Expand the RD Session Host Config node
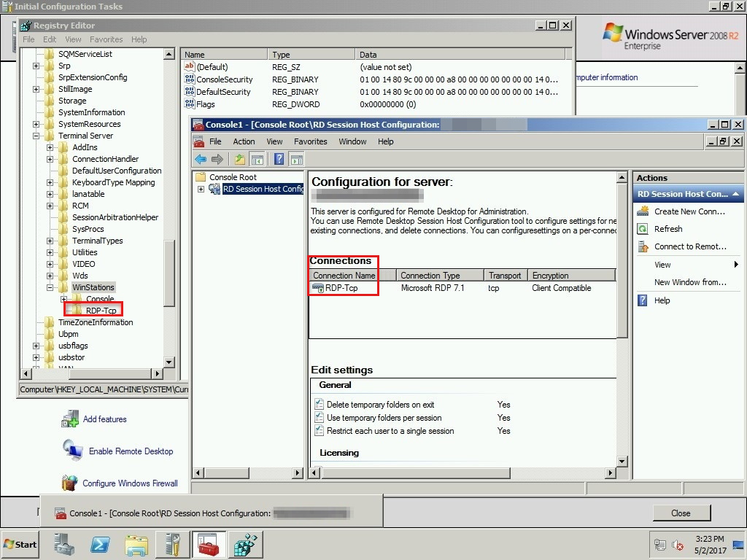Screen dimensions: 747x560 pos(201,189)
